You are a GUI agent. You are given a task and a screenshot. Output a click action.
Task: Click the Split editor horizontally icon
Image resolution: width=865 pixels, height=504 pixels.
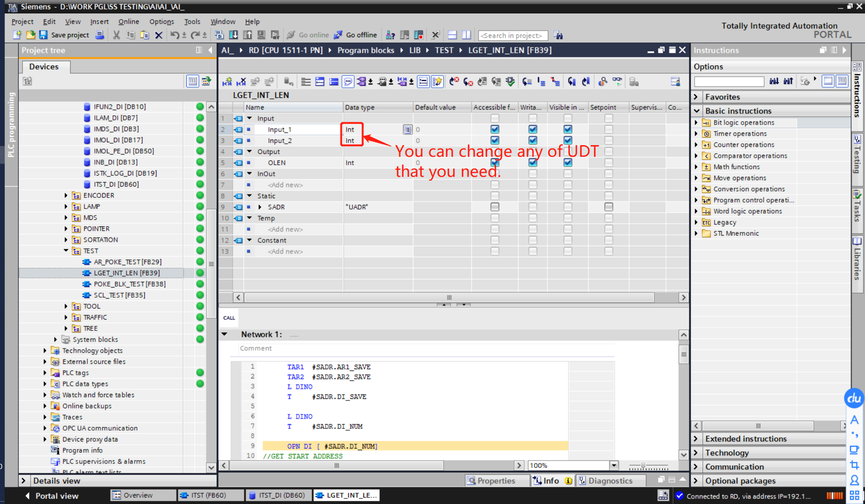452,35
